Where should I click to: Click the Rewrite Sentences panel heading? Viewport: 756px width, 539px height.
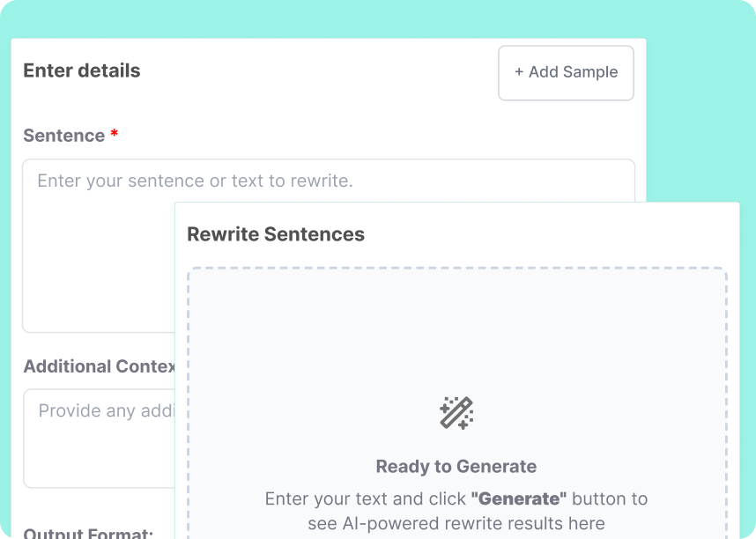coord(277,234)
